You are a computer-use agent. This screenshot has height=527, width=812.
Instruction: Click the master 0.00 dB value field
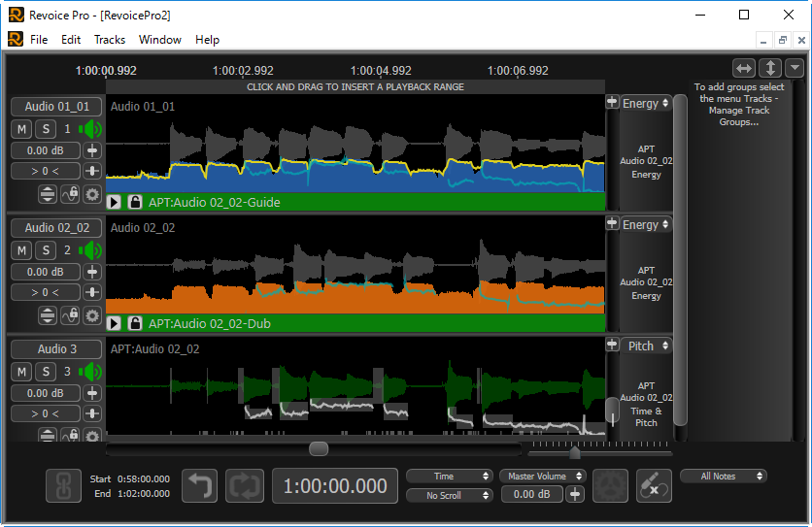coord(532,494)
